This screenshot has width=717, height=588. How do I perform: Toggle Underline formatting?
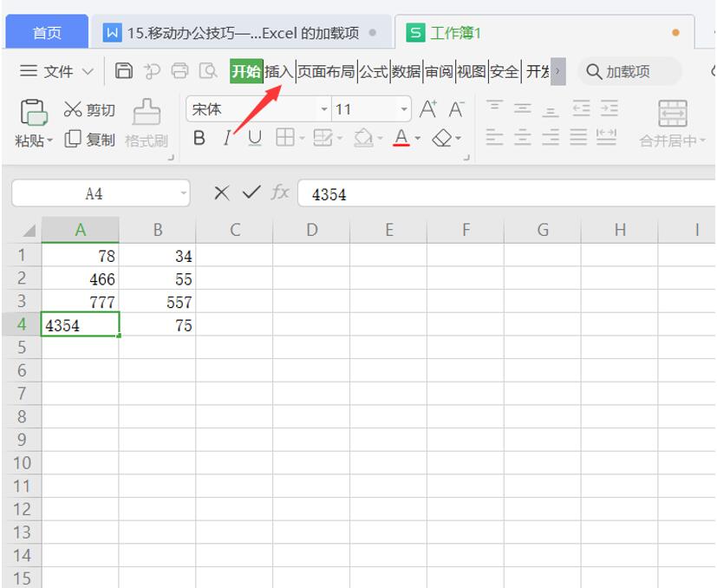pos(255,138)
